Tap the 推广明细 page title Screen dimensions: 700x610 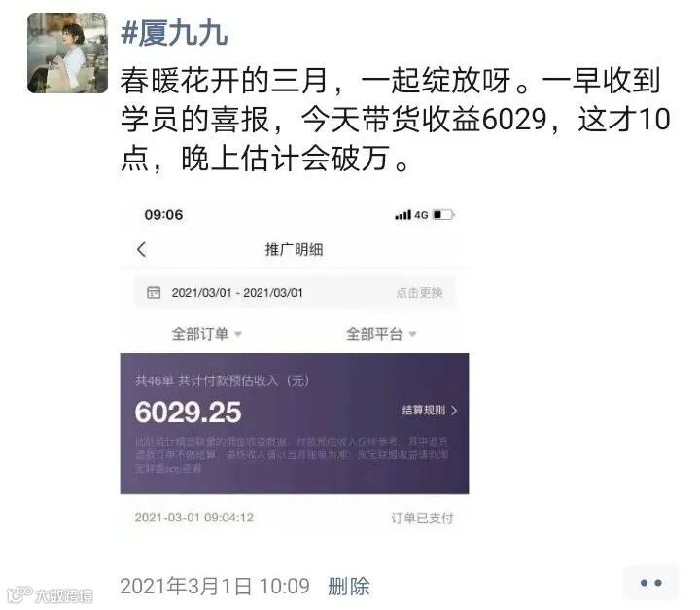pos(295,249)
